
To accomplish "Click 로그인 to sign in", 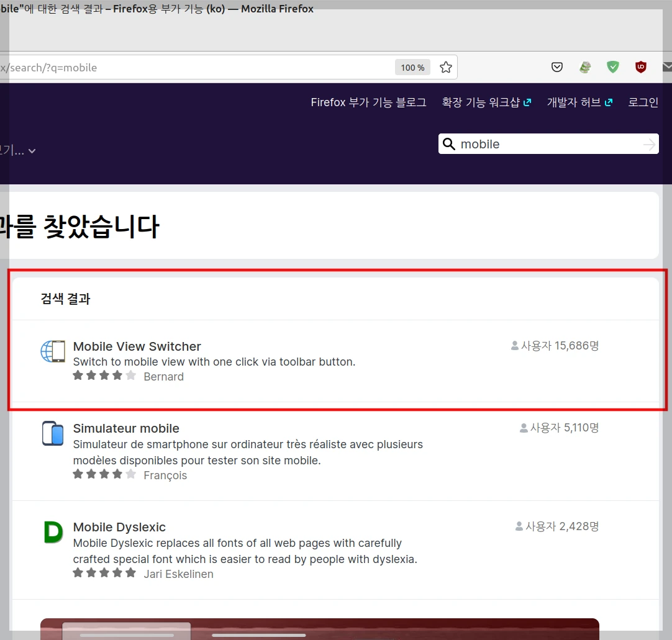I will [x=643, y=102].
